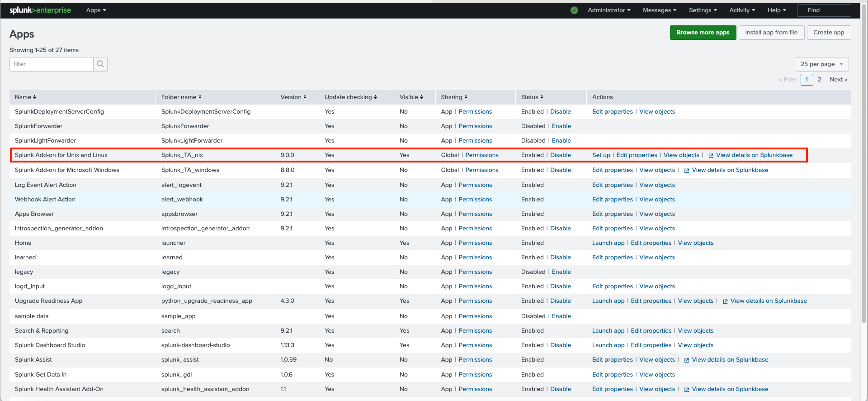Disable the SplunkDeploymentServerConfig app
The width and height of the screenshot is (868, 401).
point(561,111)
